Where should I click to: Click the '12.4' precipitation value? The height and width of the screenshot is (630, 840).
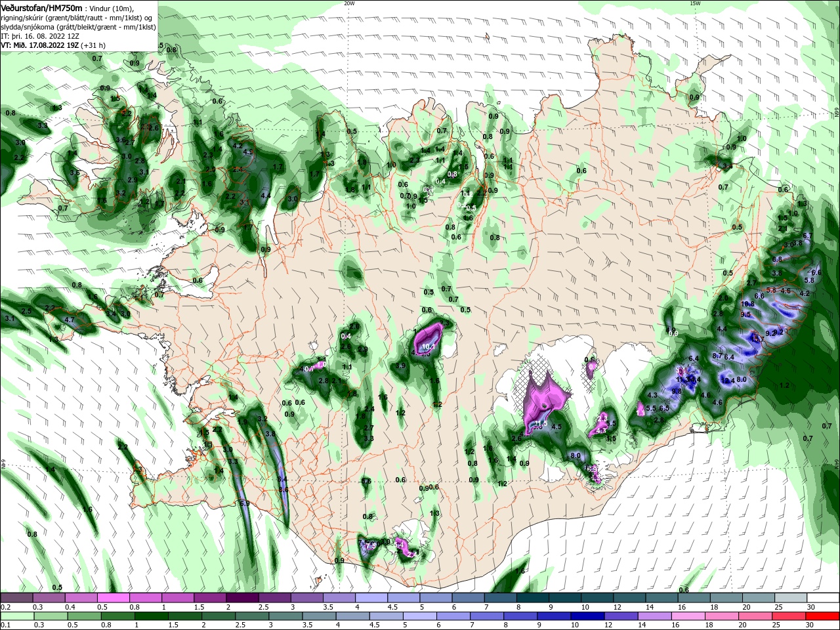pos(727,380)
